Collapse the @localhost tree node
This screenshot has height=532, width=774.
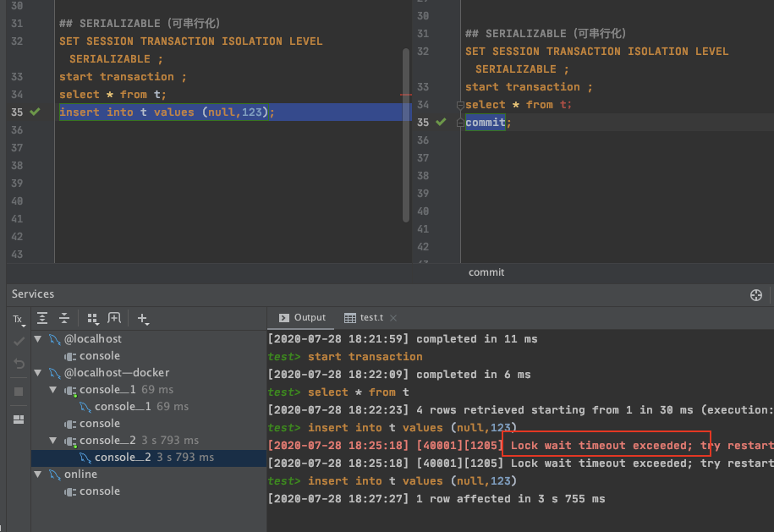coord(38,339)
